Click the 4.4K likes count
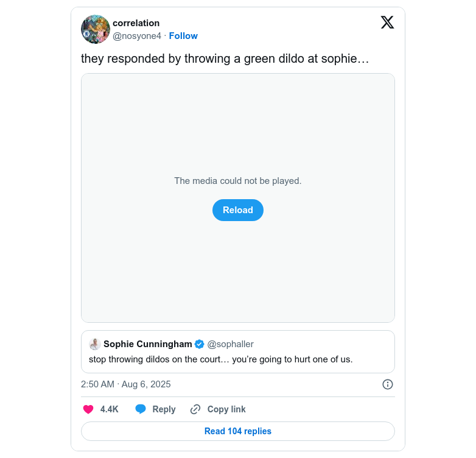Viewport: 476px width, 458px height. pyautogui.click(x=110, y=409)
